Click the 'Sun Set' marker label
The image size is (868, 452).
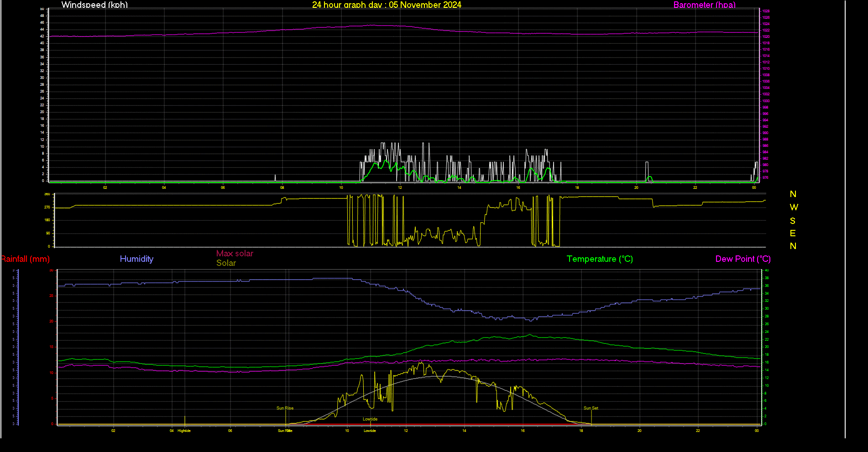coord(591,408)
